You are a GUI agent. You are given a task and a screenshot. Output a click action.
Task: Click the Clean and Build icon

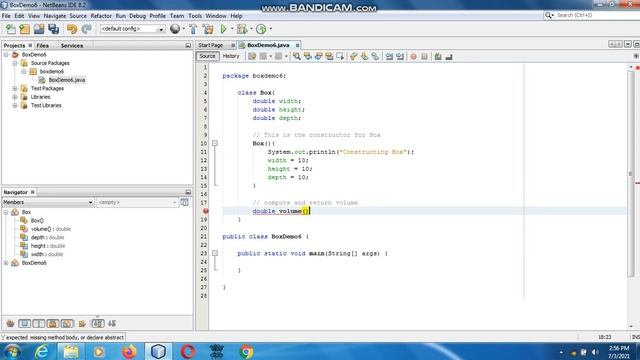click(x=208, y=29)
